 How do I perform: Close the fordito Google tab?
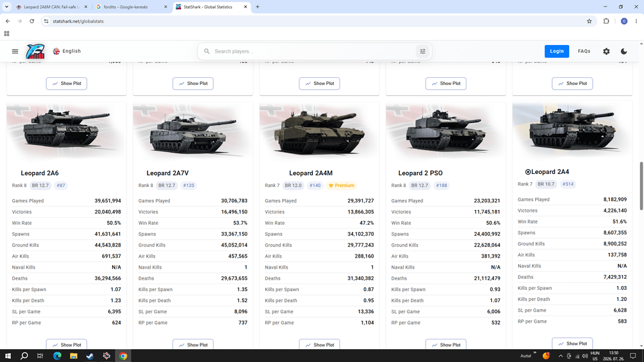tap(166, 7)
